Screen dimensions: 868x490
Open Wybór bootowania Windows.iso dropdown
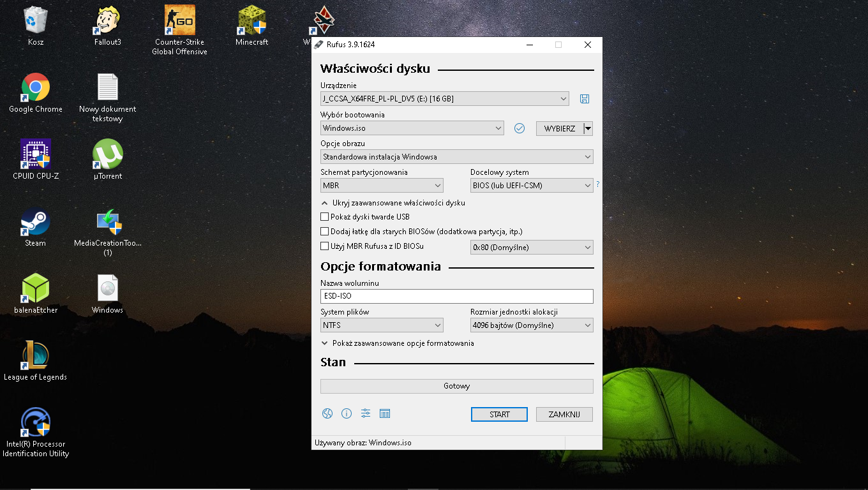click(412, 128)
